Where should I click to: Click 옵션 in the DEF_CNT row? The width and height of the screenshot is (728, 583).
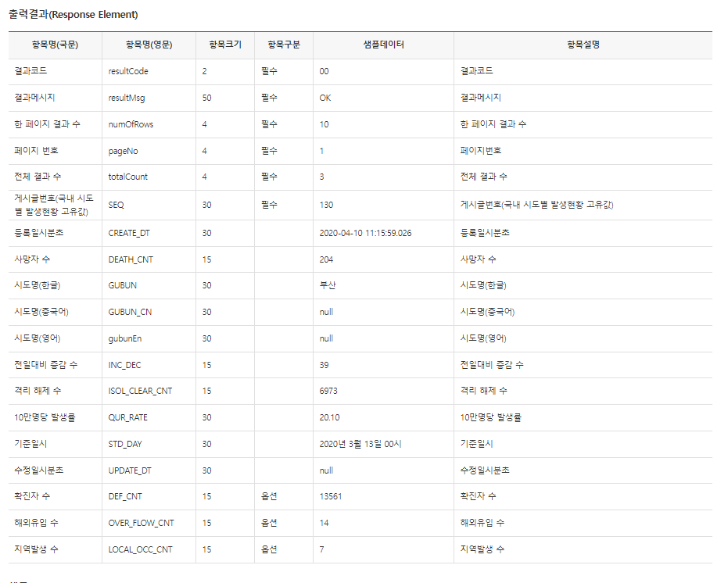click(269, 497)
